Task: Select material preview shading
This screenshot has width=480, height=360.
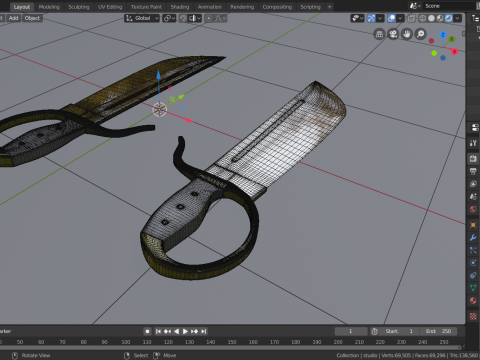Action: point(440,18)
